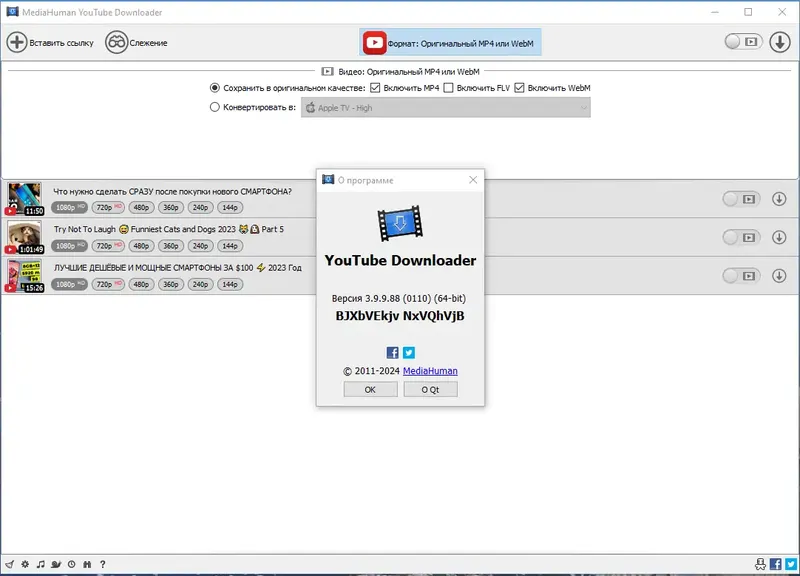Click the YouTube Downloader filmstrip logo
This screenshot has width=800, height=576.
(x=400, y=223)
